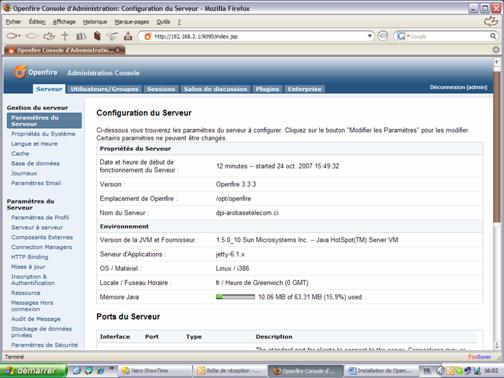The image size is (504, 378).
Task: Open Langue et Heure sidebar link
Action: [34, 144]
